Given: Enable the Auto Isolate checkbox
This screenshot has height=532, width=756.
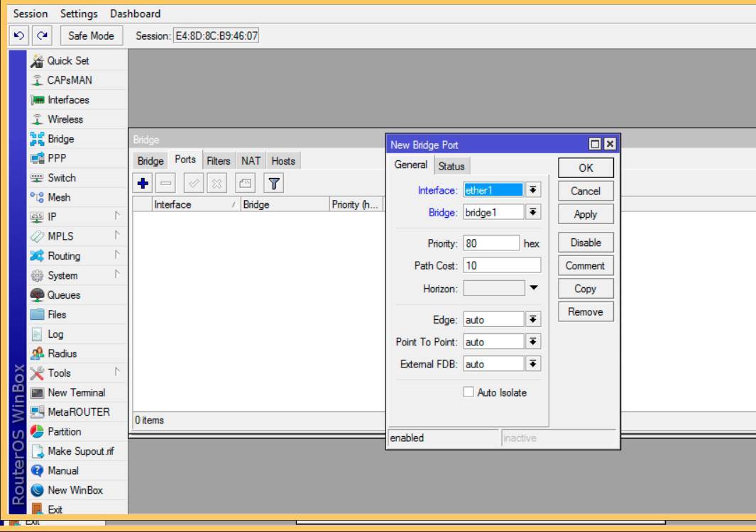Looking at the screenshot, I should [469, 392].
